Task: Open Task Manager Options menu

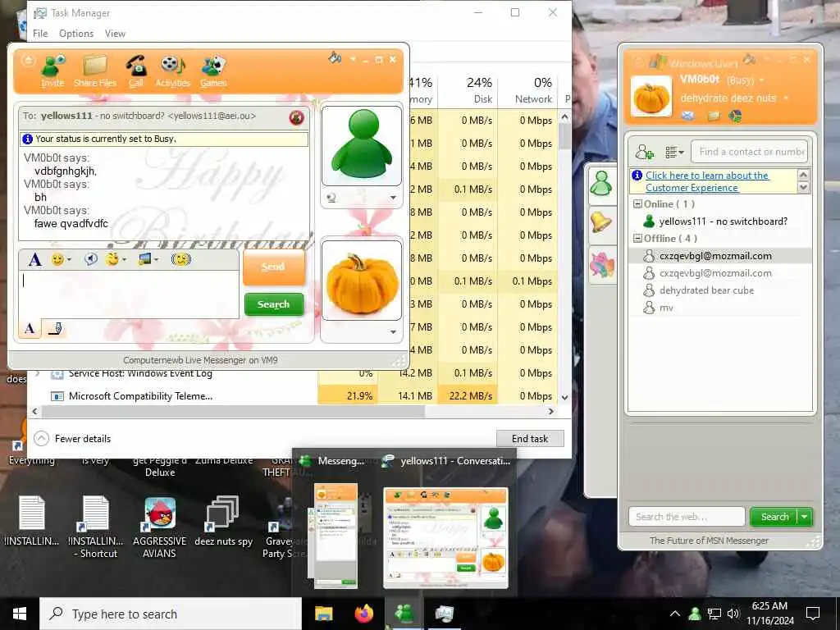Action: (x=76, y=33)
